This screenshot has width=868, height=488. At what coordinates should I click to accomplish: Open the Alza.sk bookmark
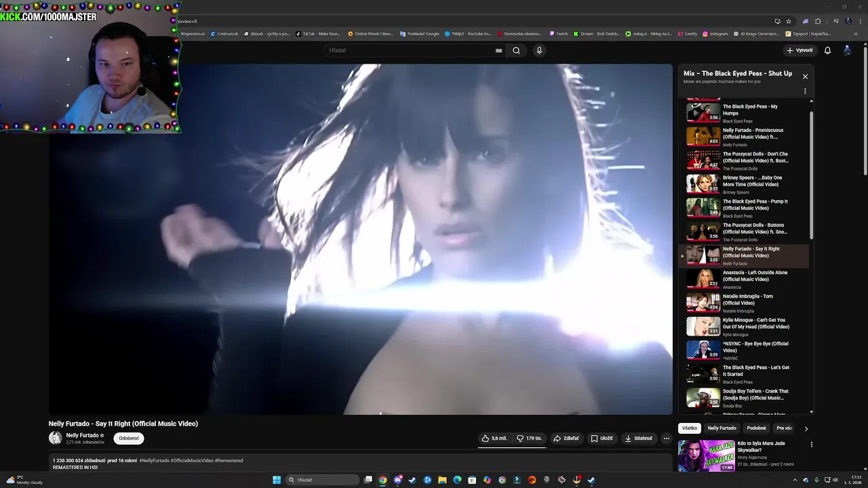[x=267, y=33]
